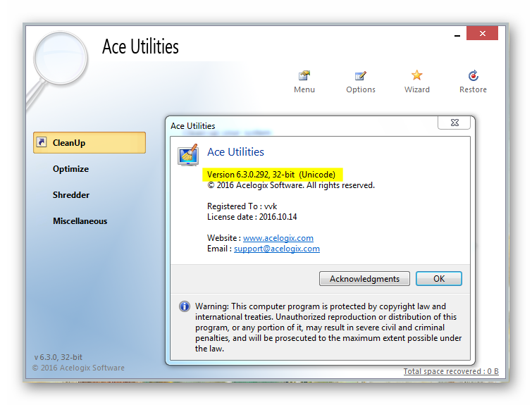
Task: Close the About Ace Utilities dialog
Action: [x=454, y=123]
